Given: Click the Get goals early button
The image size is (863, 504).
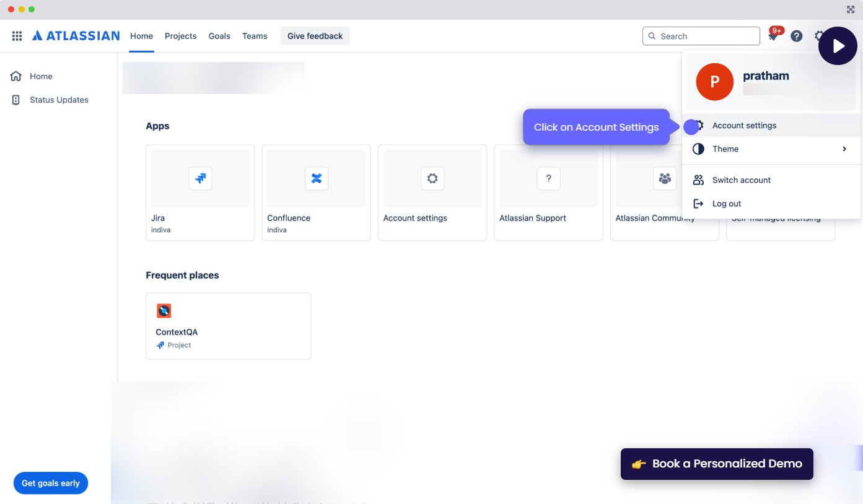Looking at the screenshot, I should tap(51, 483).
